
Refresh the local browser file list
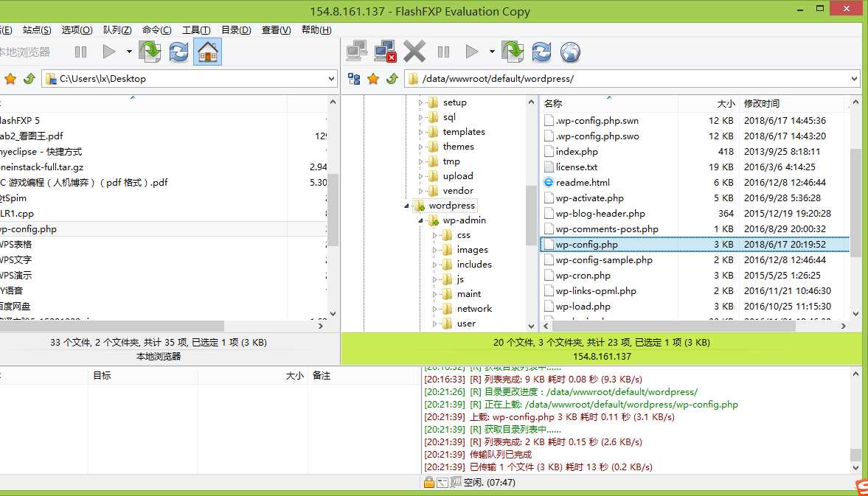178,52
